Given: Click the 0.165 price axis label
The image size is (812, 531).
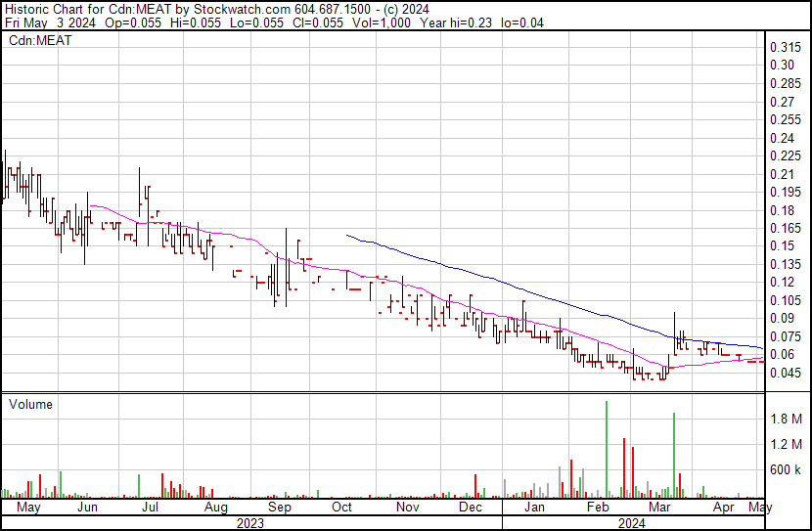Looking at the screenshot, I should tap(786, 228).
